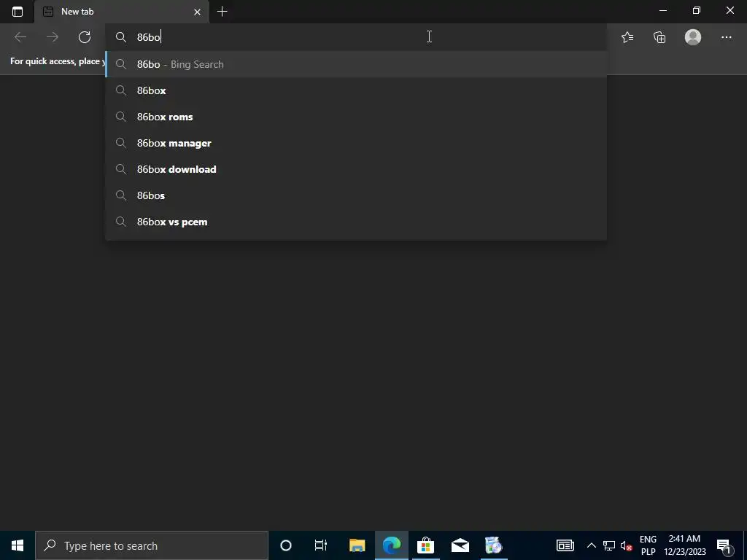Choose the 86box roms suggestion

point(356,117)
